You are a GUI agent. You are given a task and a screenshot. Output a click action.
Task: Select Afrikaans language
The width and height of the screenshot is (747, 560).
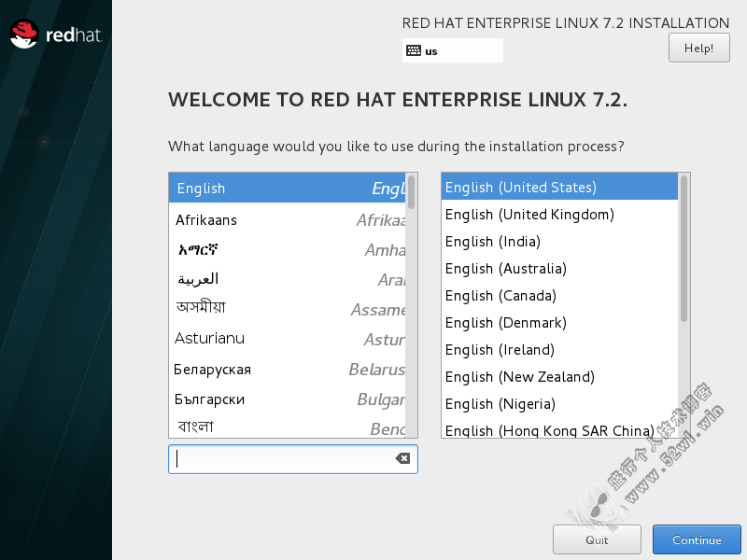pyautogui.click(x=288, y=220)
